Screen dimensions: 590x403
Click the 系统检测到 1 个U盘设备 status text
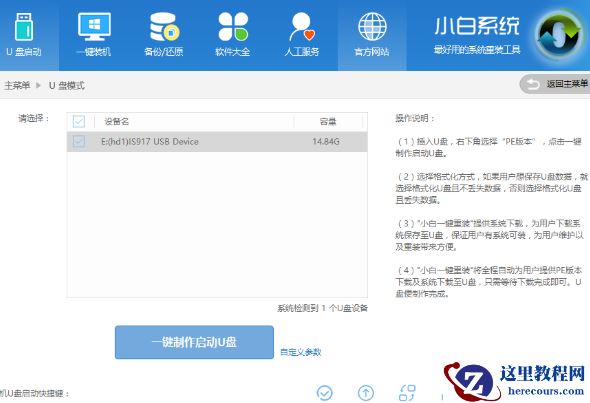[322, 308]
